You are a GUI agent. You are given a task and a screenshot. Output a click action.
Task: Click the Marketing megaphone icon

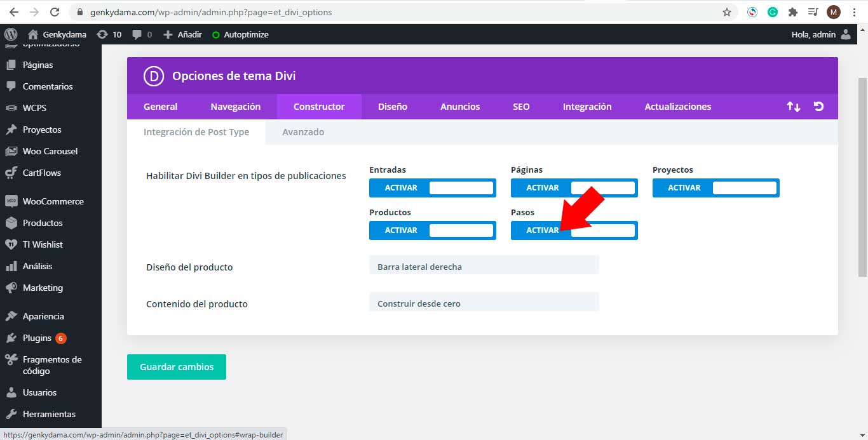[11, 288]
